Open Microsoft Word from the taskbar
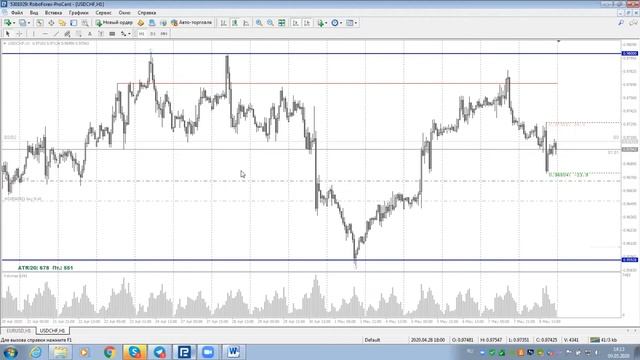640x360 pixels. pyautogui.click(x=233, y=352)
